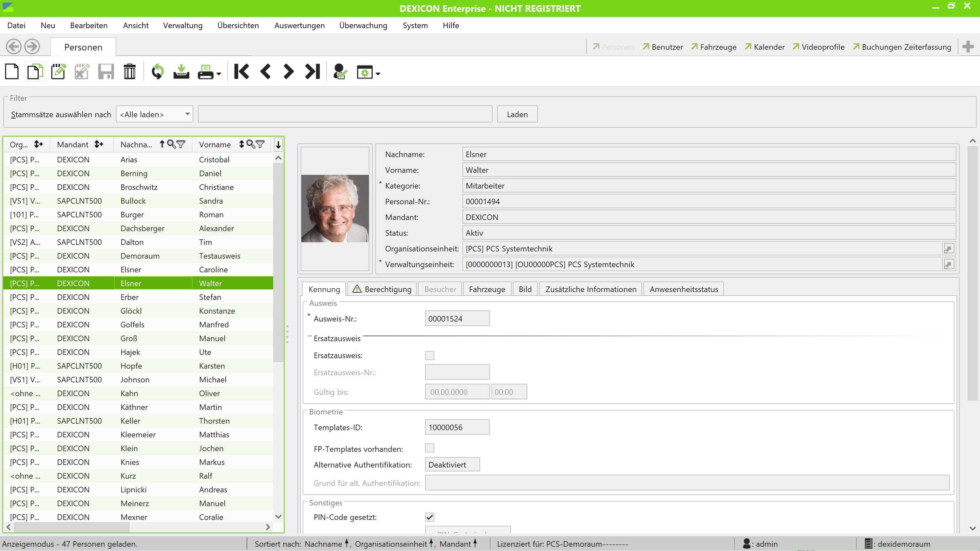Open the Auswertungen menu
Screen dimensions: 980x551
(x=299, y=26)
